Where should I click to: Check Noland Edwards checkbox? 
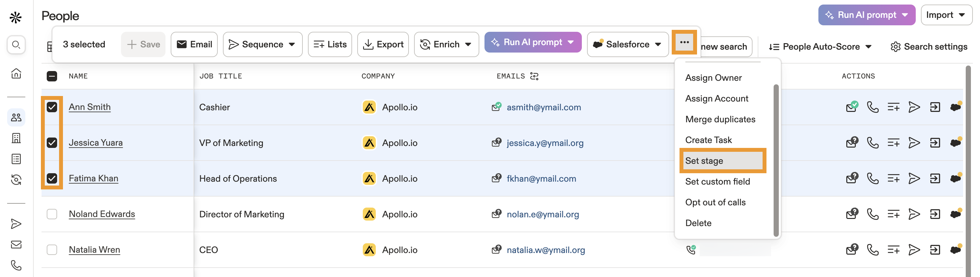52,214
